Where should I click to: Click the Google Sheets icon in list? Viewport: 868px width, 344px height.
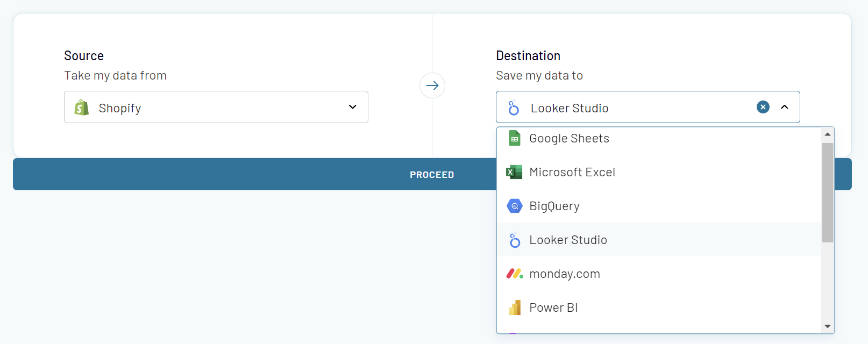coord(515,138)
